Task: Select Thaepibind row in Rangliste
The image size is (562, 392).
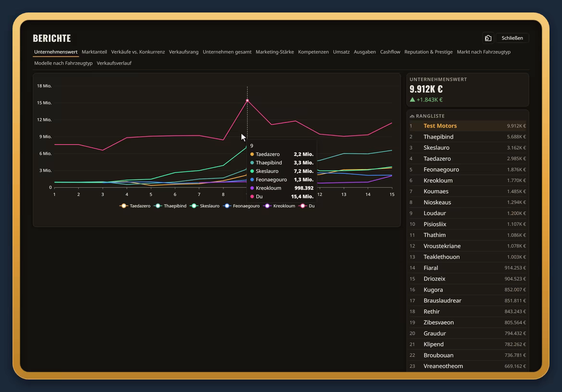Action: [x=468, y=137]
